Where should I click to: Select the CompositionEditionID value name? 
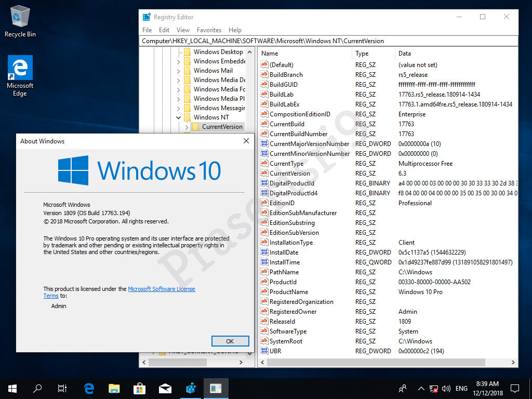300,114
